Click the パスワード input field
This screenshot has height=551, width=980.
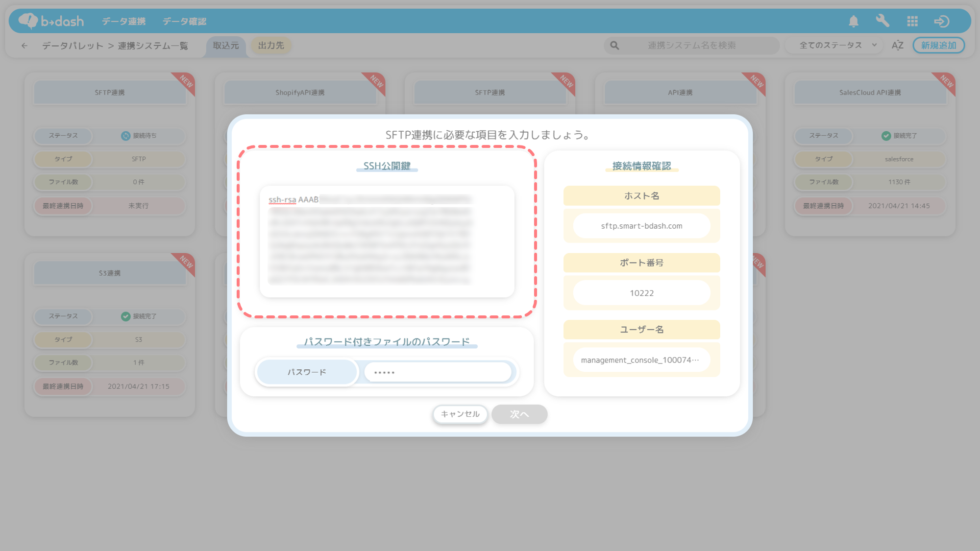point(438,372)
